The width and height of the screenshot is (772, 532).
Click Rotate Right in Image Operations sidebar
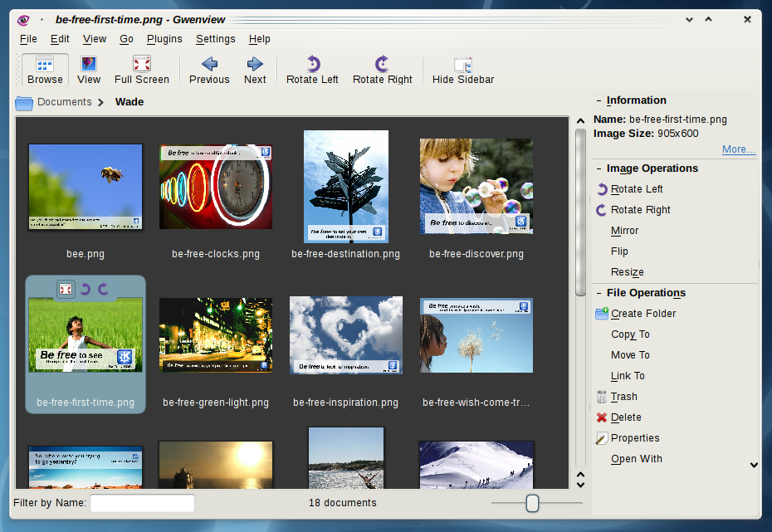pyautogui.click(x=640, y=210)
